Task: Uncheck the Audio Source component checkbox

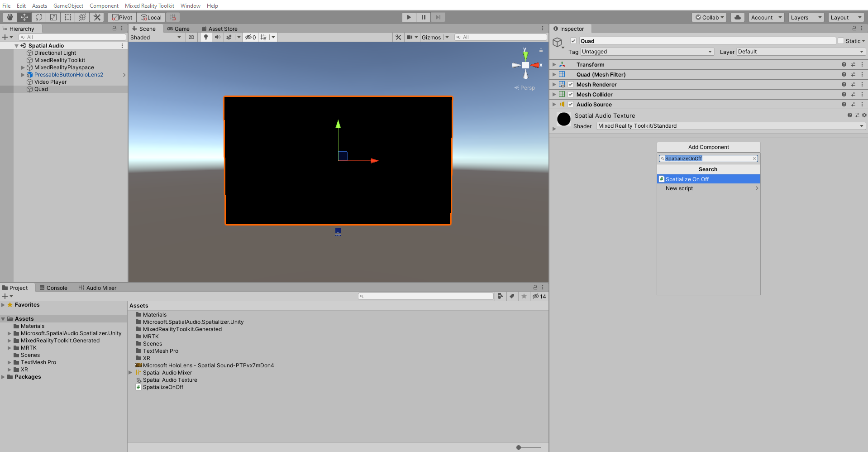Action: [x=571, y=105]
